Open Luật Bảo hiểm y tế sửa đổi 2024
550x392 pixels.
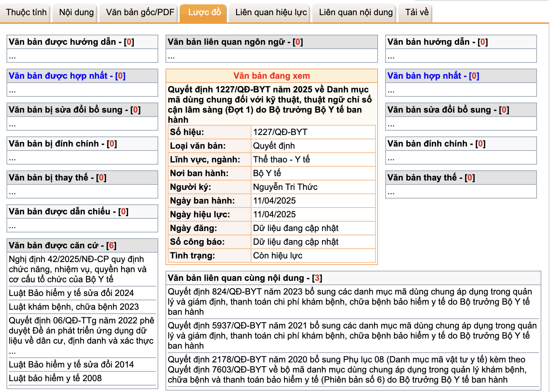click(x=71, y=293)
